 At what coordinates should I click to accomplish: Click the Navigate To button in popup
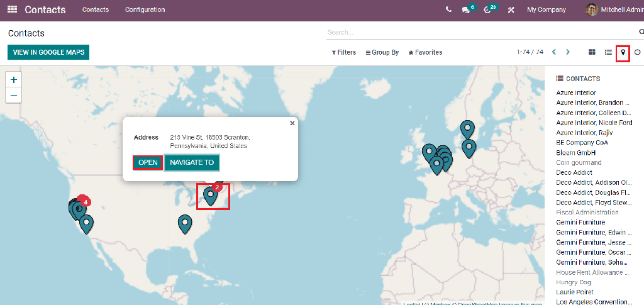pos(192,162)
